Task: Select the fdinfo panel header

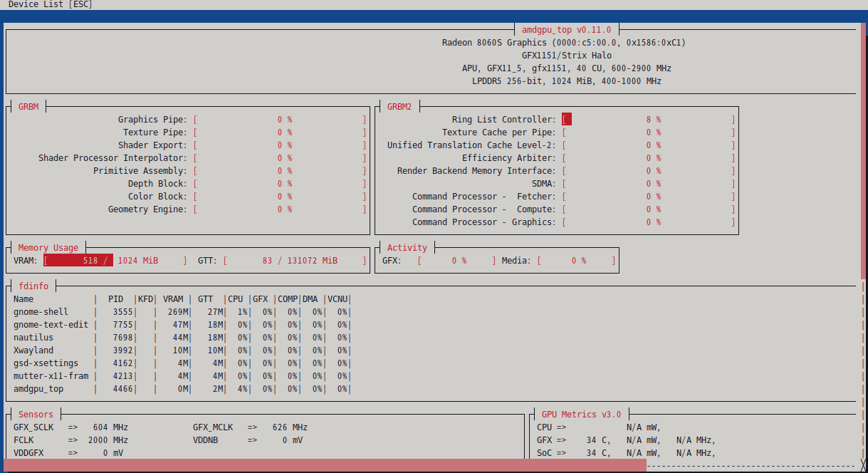Action: [x=33, y=286]
